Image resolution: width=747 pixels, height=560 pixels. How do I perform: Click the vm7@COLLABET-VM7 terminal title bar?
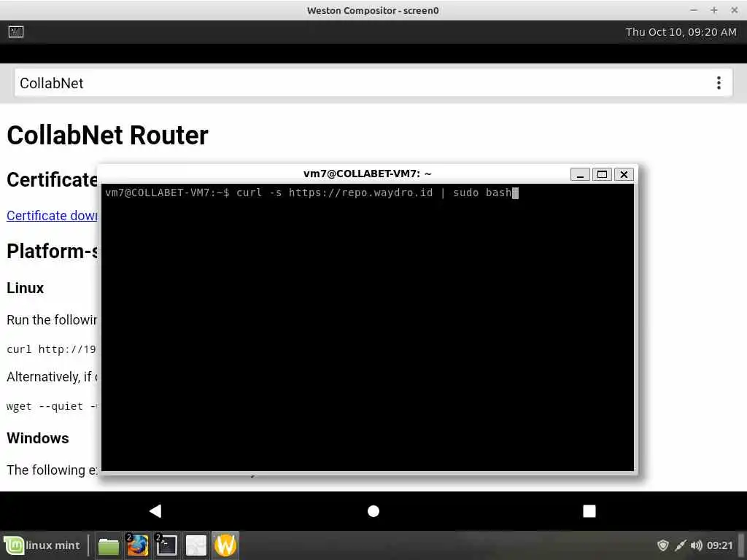368,174
